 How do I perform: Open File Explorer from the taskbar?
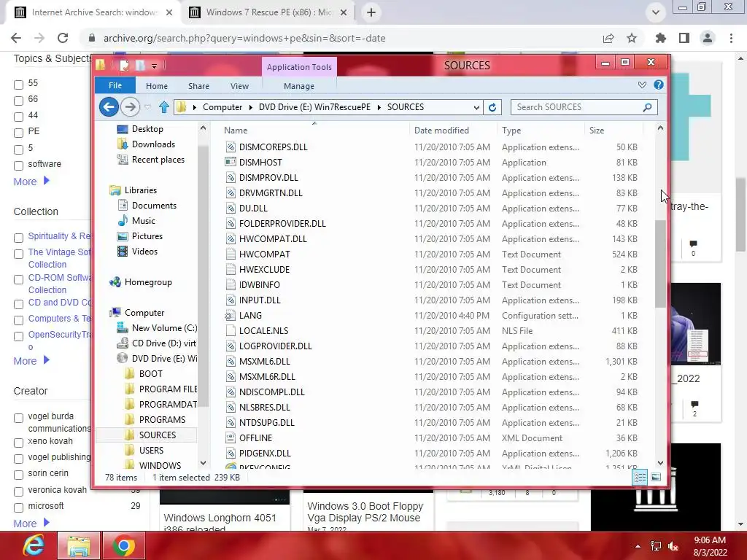coord(79,545)
